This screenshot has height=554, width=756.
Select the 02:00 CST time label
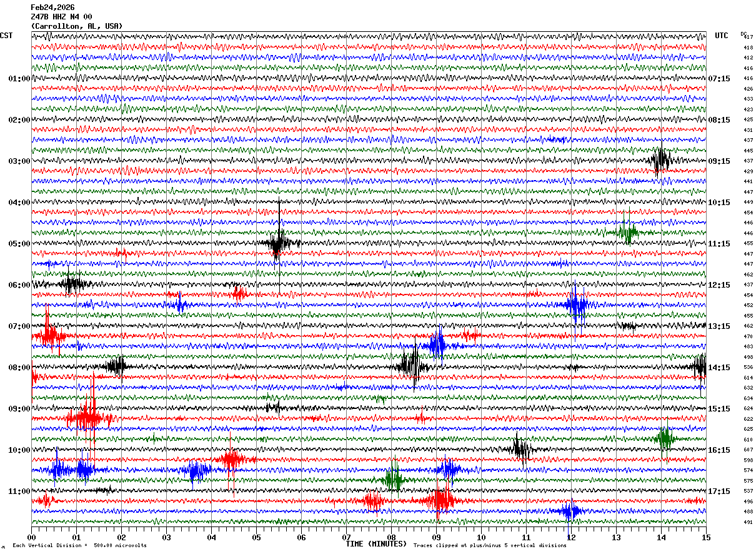point(19,120)
